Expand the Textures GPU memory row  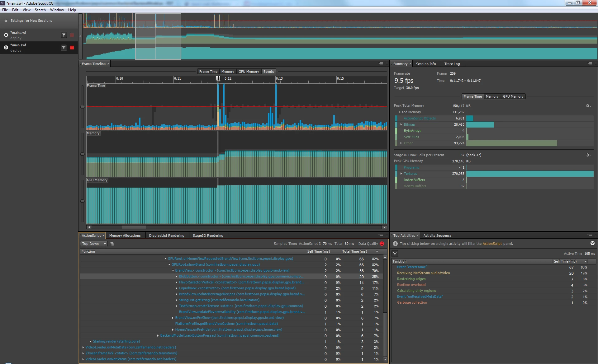coord(401,174)
